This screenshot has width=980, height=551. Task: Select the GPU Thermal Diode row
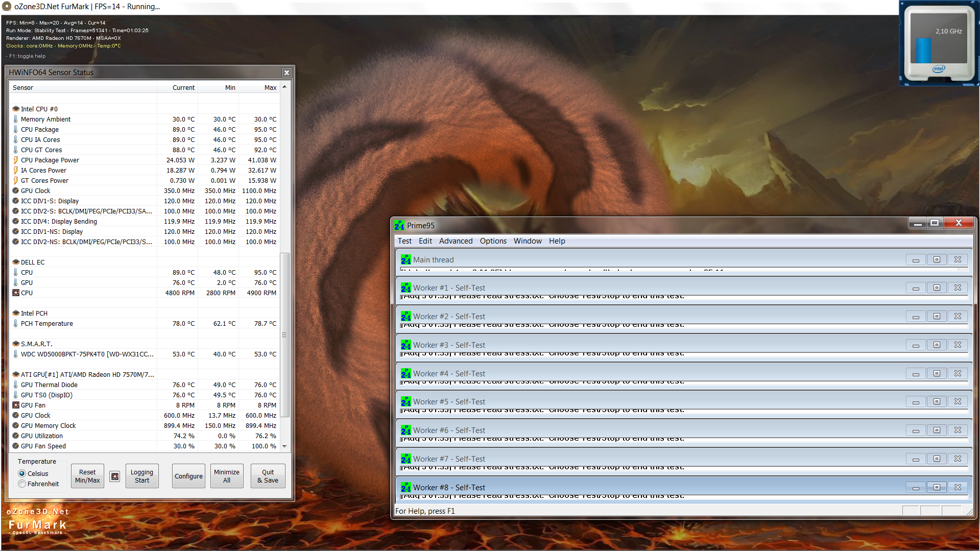coord(145,385)
